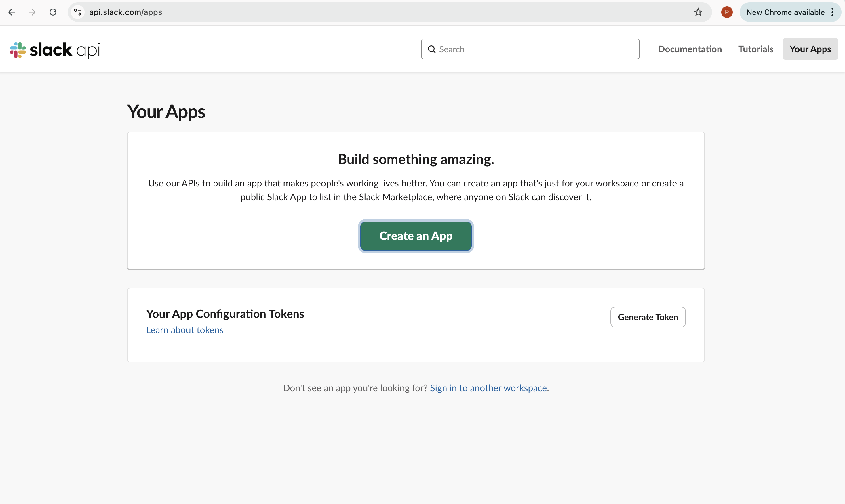Screen dimensions: 845x504
Task: Open the Documentation menu
Action: (690, 49)
